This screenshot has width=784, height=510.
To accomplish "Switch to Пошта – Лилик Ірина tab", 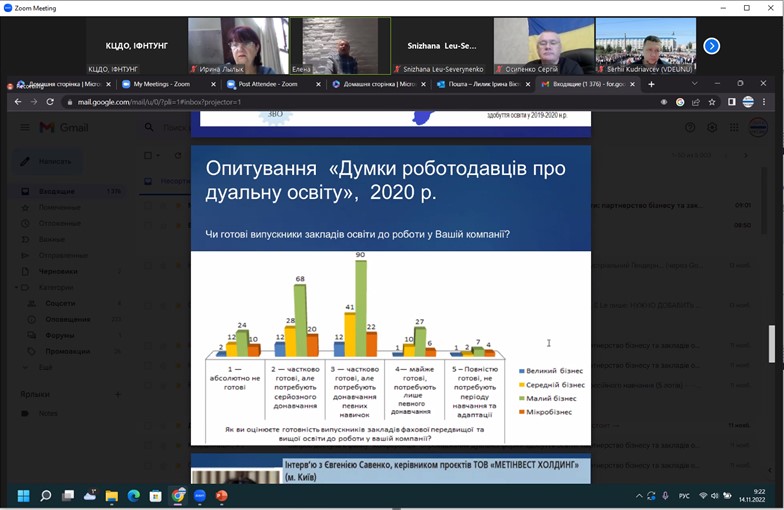I will point(483,84).
